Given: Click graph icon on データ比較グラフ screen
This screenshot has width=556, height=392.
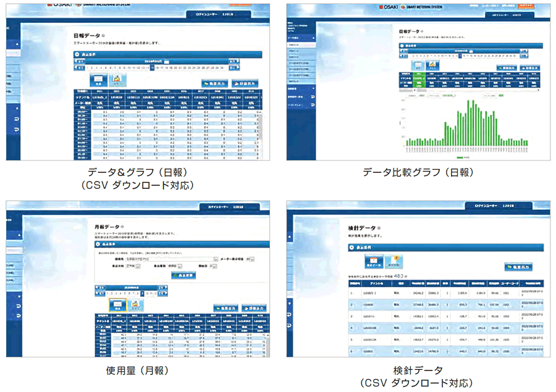Looking at the screenshot, I should (x=434, y=65).
